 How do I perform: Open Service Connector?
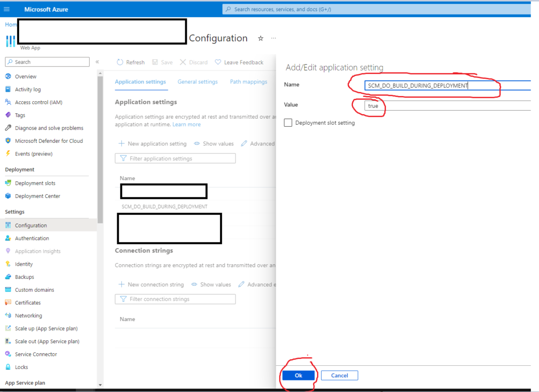tap(36, 354)
